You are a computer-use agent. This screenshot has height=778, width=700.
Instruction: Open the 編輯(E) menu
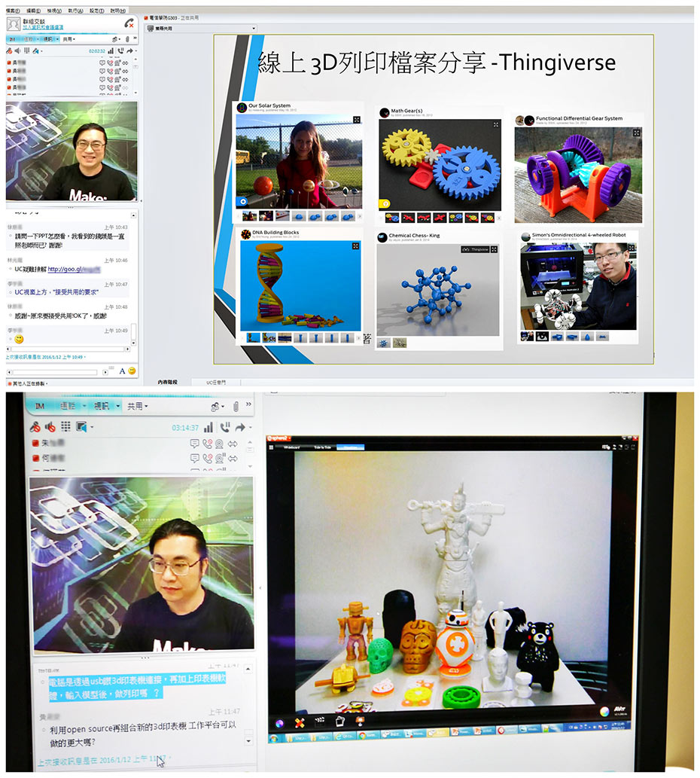coord(34,11)
